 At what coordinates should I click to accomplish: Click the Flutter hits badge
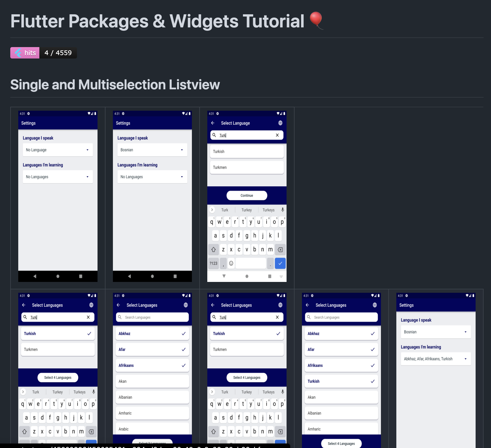pos(43,53)
